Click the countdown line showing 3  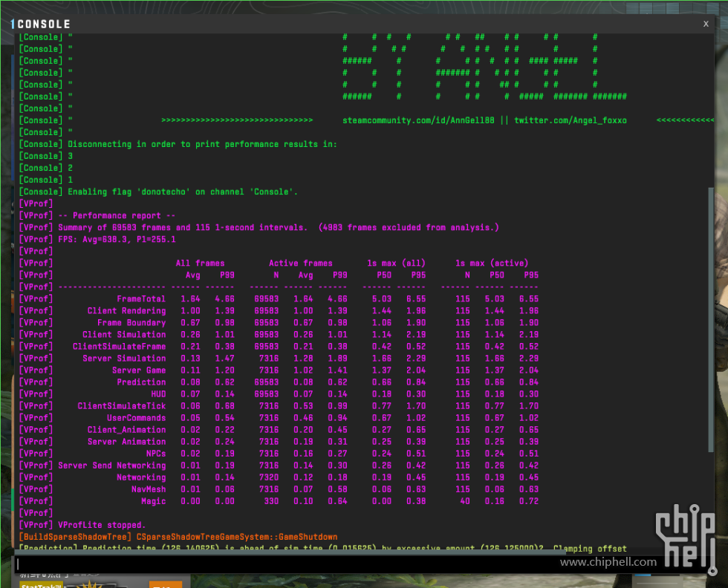pos(45,157)
